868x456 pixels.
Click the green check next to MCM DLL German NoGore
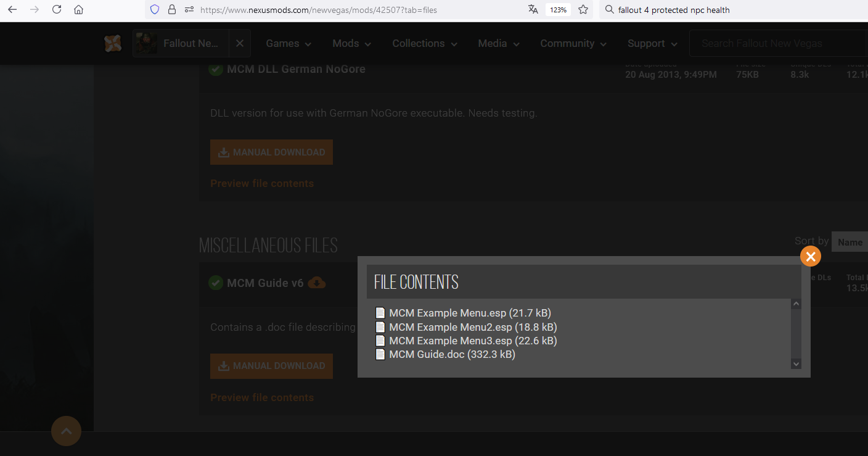click(216, 69)
